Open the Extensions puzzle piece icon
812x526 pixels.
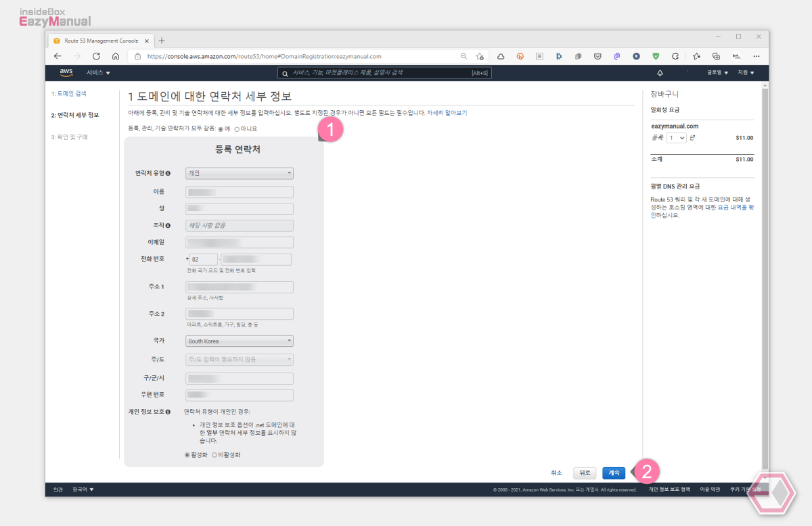675,56
